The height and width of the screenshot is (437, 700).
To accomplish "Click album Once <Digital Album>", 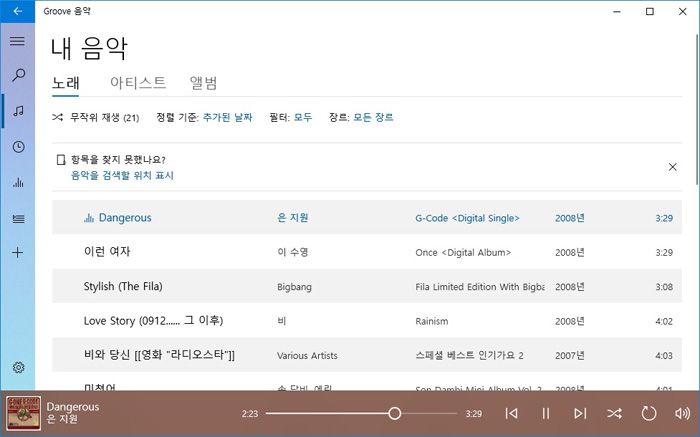I will coord(463,253).
